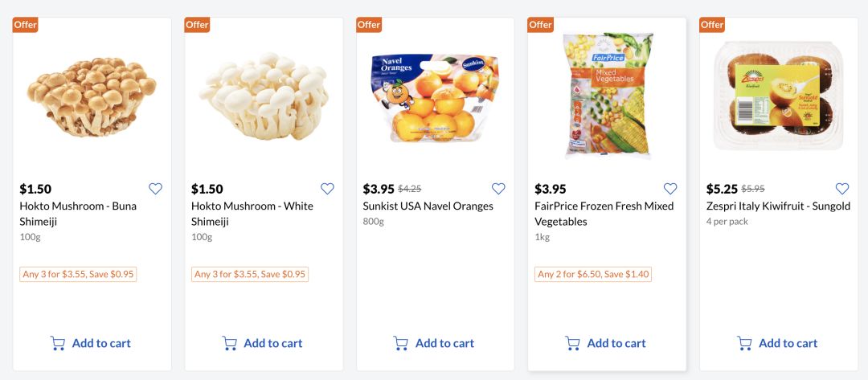This screenshot has width=868, height=380.
Task: Open Zespri Sungold Kiwifruit pack image
Action: pos(778,96)
